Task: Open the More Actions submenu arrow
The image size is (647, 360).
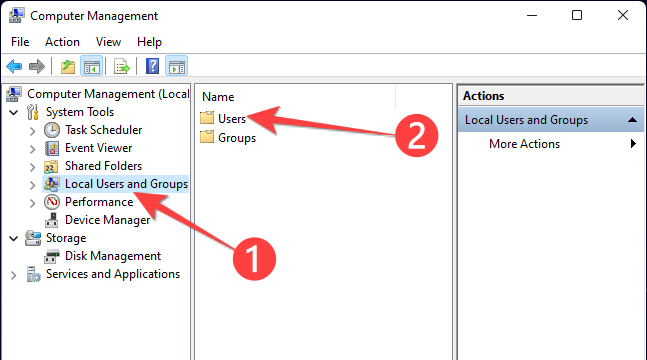Action: pos(633,144)
